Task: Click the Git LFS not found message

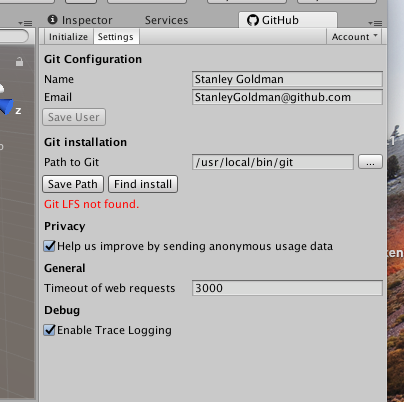Action: click(x=92, y=204)
